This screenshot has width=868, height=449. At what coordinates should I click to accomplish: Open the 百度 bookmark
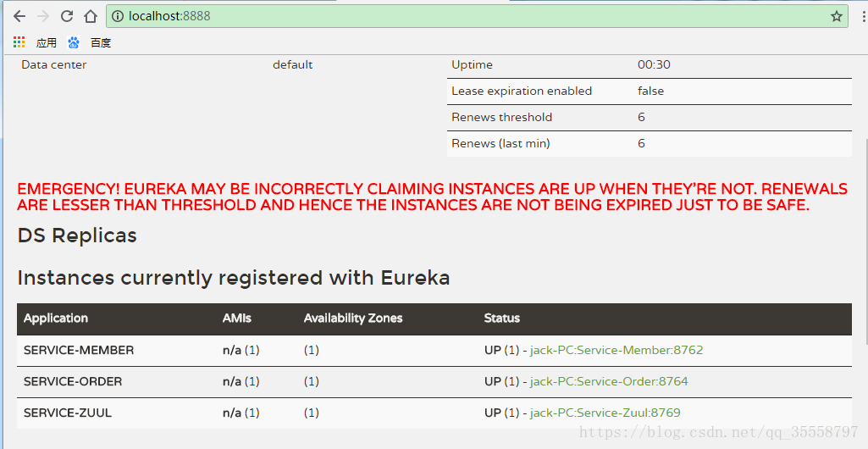point(101,42)
